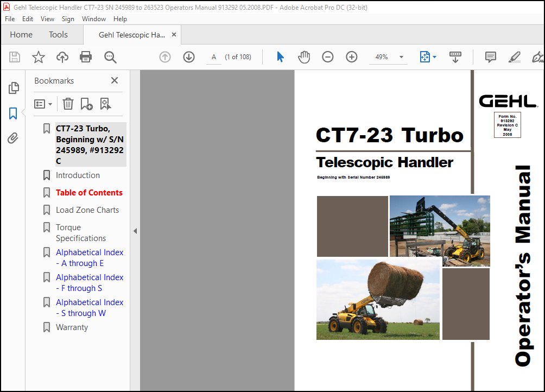The height and width of the screenshot is (392, 545).
Task: Click bookmark icon beside Warranty
Action: click(x=47, y=327)
